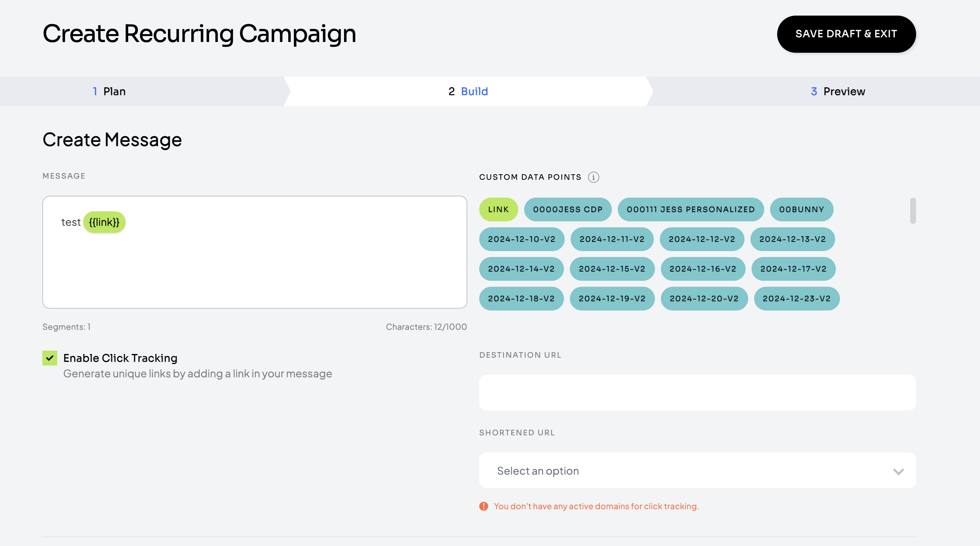
Task: Click the {{link}} tag in message
Action: pos(104,222)
